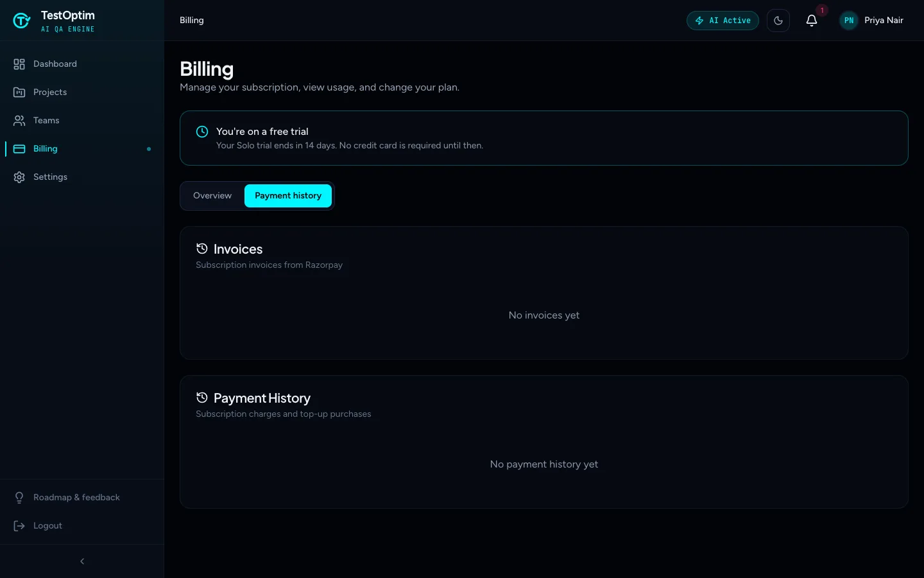
Task: Click the Teams people icon
Action: (19, 121)
